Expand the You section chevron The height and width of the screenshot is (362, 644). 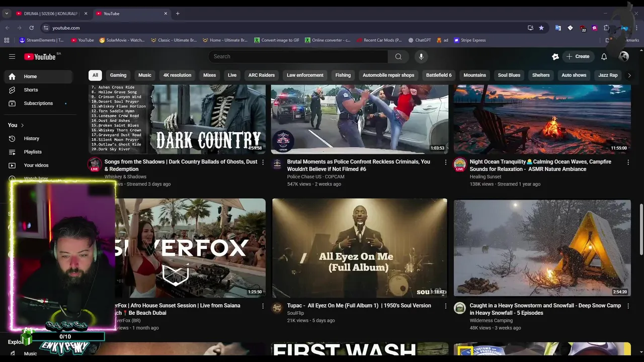tap(22, 125)
